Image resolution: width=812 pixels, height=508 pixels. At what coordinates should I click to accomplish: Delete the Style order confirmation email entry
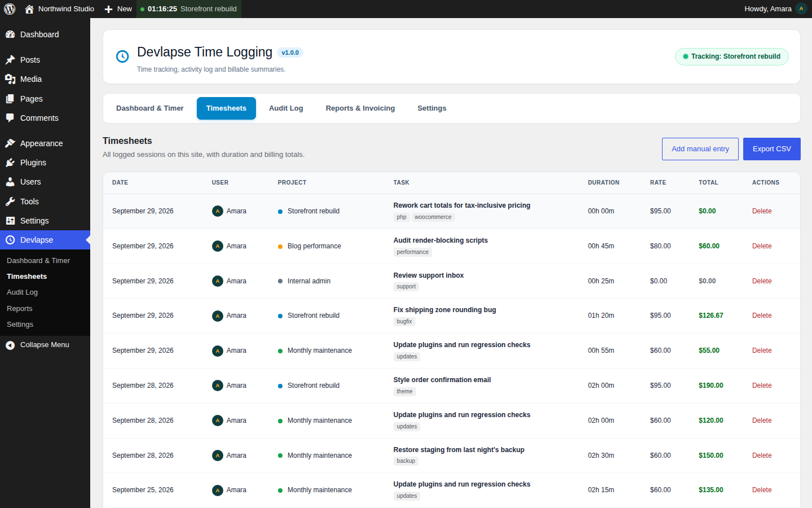click(x=762, y=386)
